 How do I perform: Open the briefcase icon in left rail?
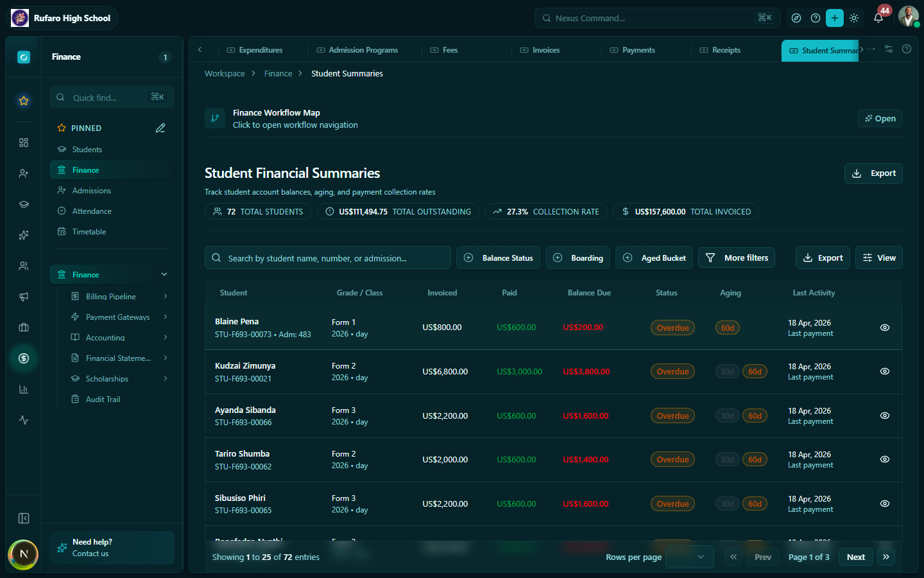tap(24, 328)
